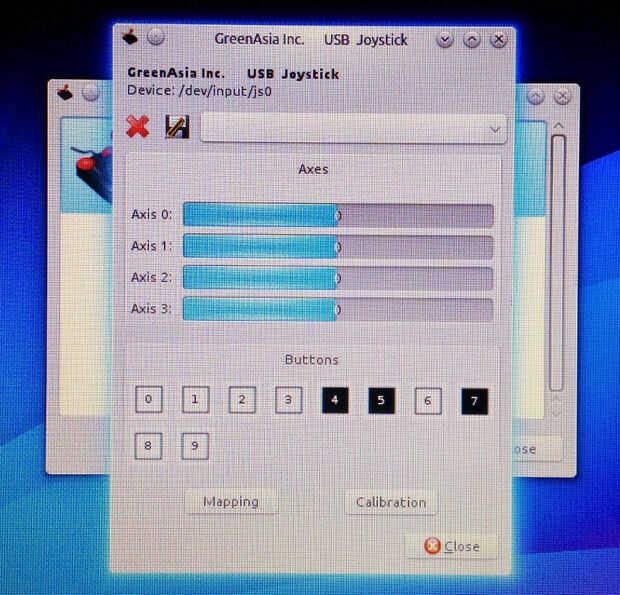Click the Axis 0 progress bar
Viewport: 620px width, 595px height.
pyautogui.click(x=338, y=215)
